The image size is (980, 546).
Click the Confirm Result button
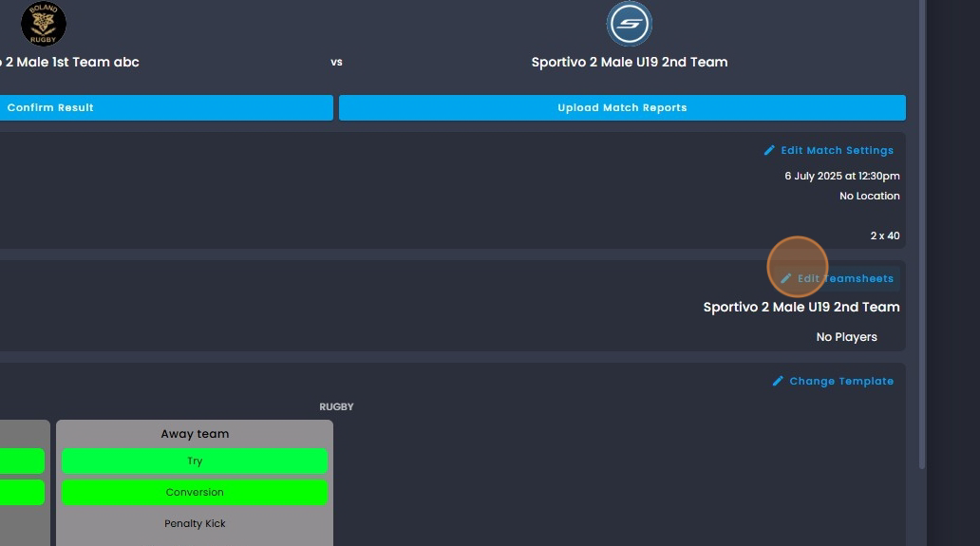[x=166, y=107]
